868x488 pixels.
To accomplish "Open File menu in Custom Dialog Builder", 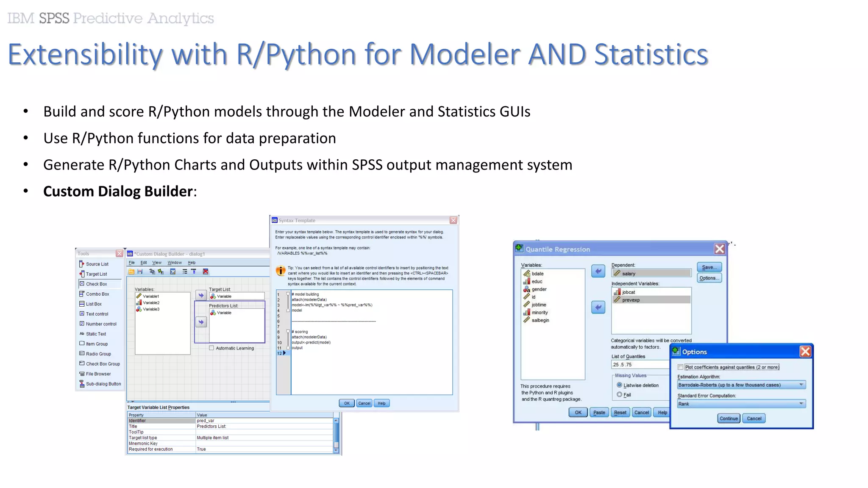I will coord(132,263).
